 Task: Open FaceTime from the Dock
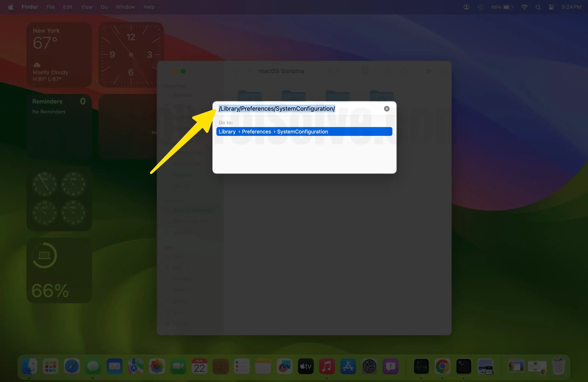click(178, 366)
